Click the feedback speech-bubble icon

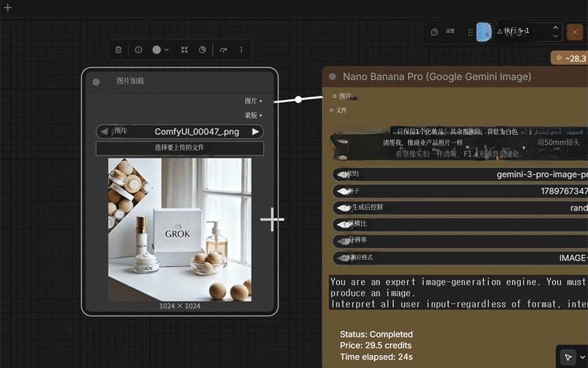point(435,31)
